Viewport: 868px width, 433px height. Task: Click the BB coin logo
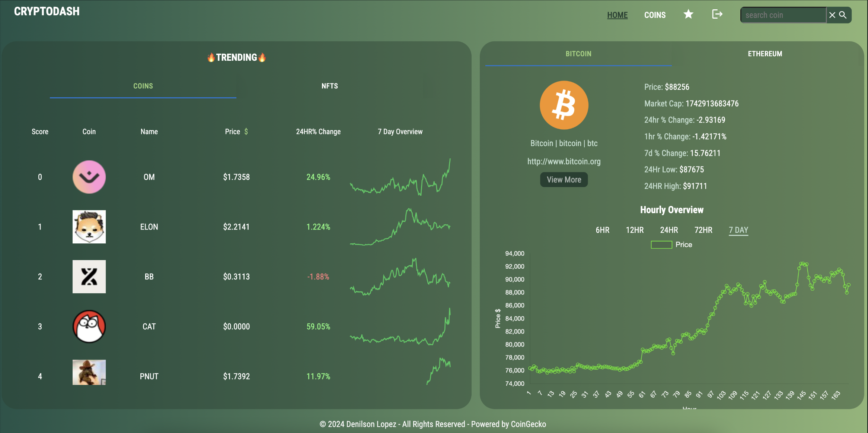[x=89, y=276]
